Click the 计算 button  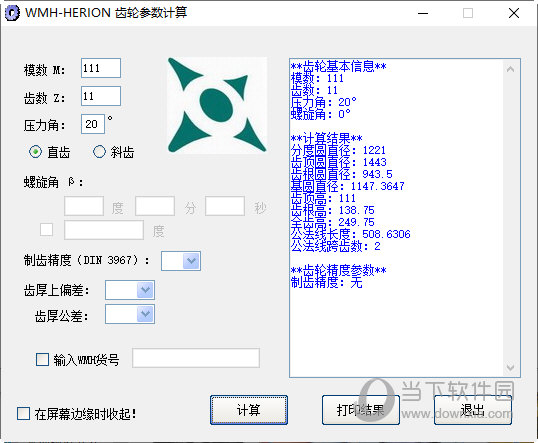tap(249, 410)
